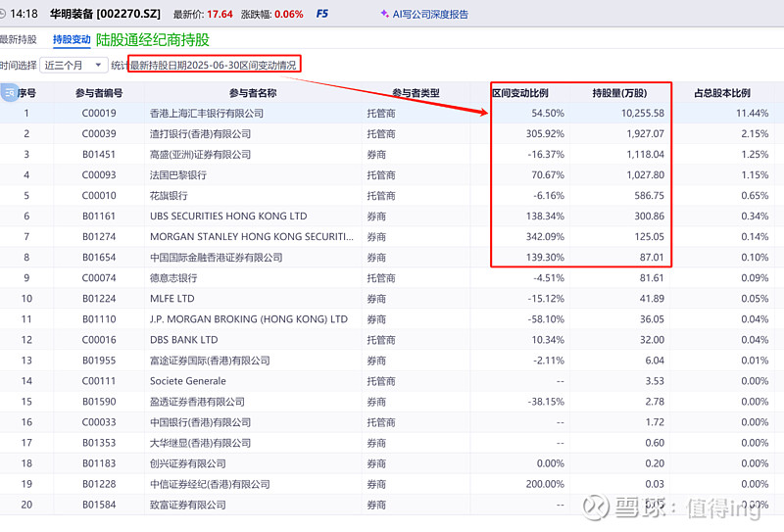
Task: Select row MLFE LTD
Action: (392, 299)
